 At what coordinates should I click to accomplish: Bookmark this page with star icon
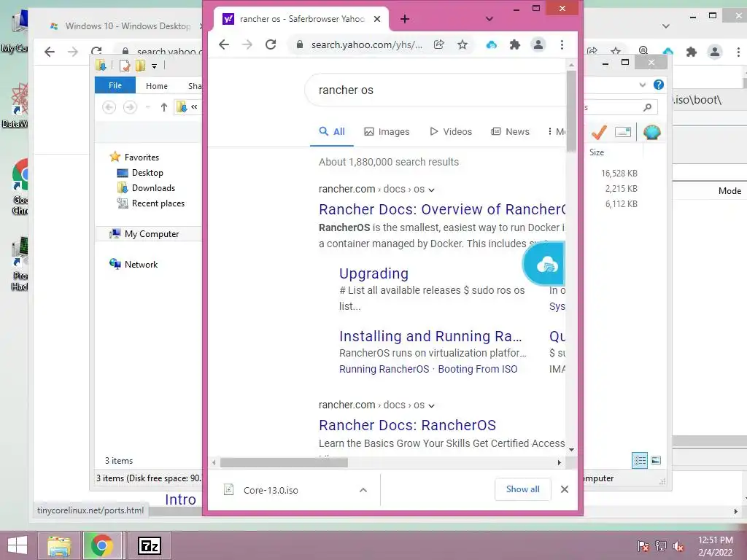point(462,44)
